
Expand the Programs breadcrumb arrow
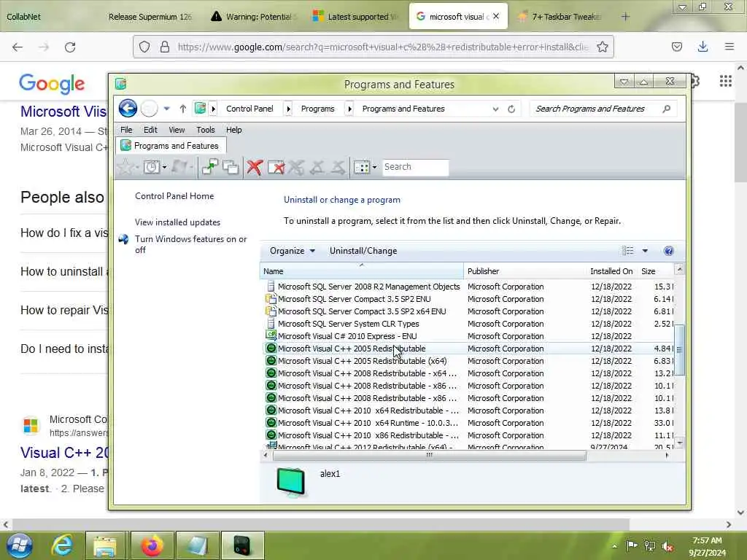coord(349,109)
